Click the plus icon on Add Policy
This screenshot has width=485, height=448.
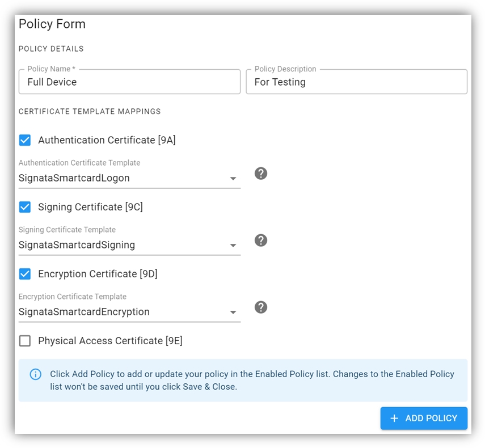(x=395, y=418)
